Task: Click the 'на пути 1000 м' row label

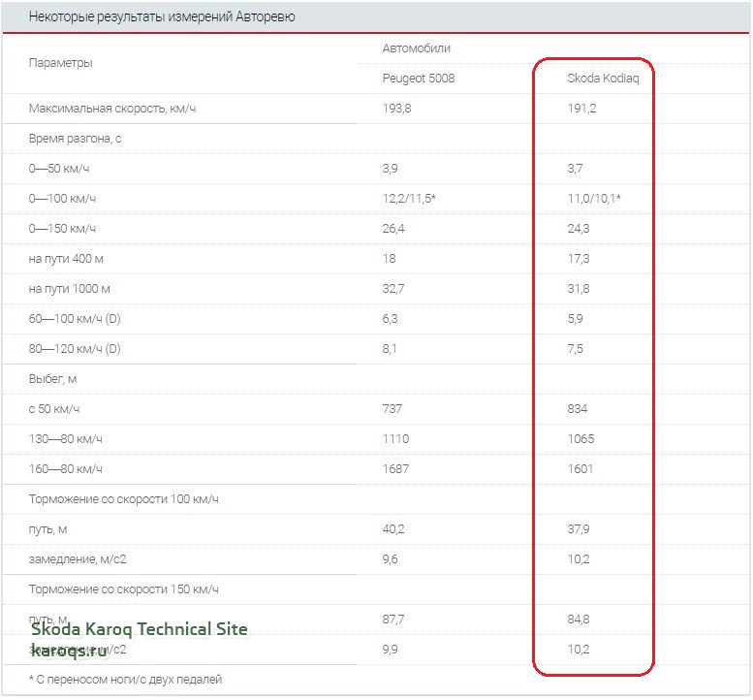Action: coord(70,289)
